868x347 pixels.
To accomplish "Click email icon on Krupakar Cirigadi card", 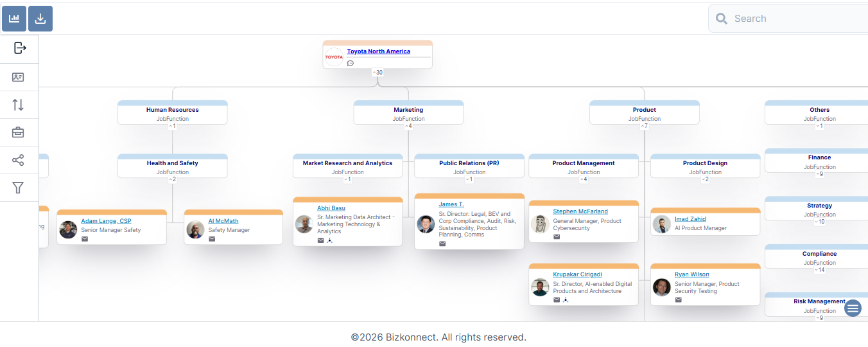I will coord(557,299).
